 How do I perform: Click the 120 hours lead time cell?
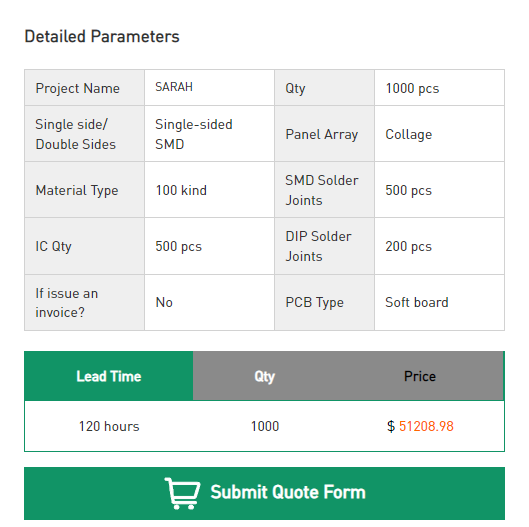[x=109, y=426]
